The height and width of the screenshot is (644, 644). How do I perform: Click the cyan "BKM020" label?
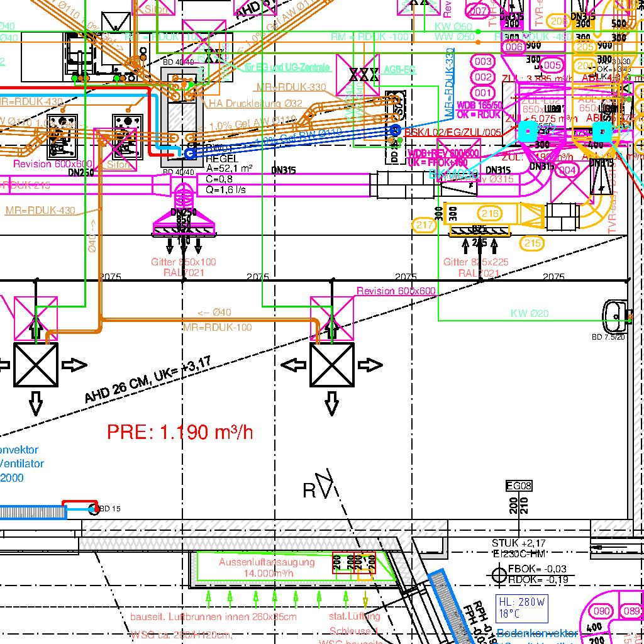tap(453, 175)
